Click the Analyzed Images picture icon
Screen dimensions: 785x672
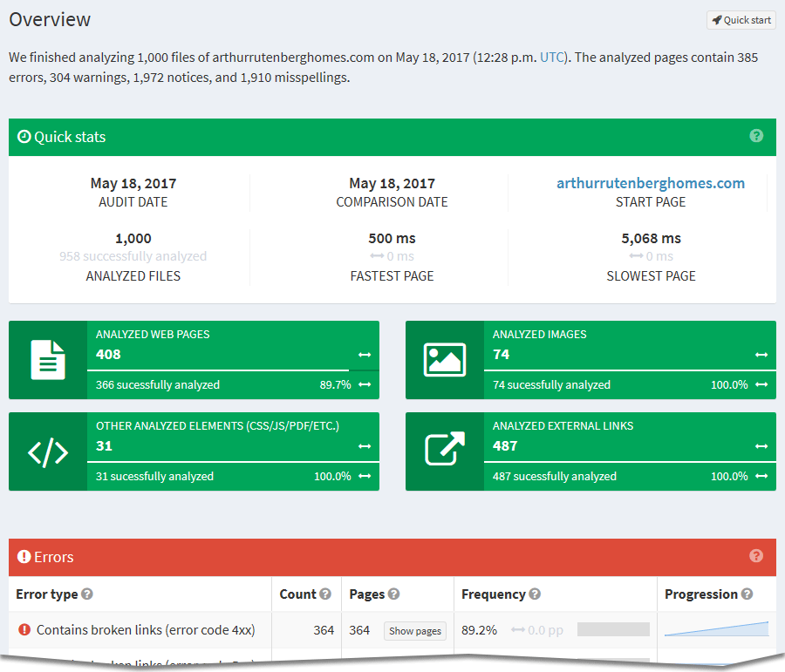[445, 359]
